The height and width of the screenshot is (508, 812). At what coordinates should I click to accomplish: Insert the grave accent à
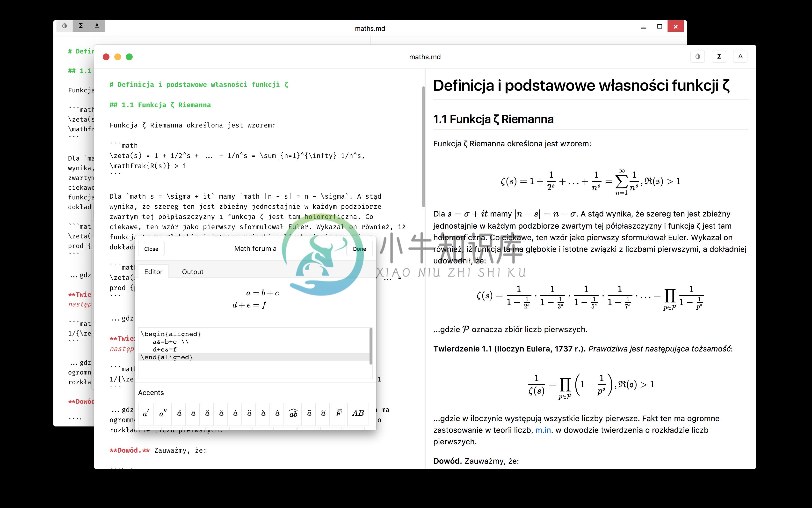click(263, 414)
